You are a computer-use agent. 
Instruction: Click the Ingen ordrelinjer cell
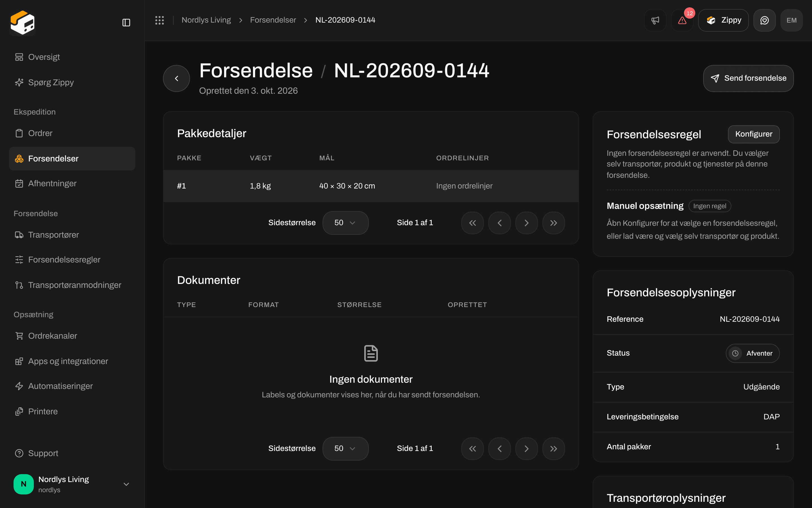pos(464,186)
